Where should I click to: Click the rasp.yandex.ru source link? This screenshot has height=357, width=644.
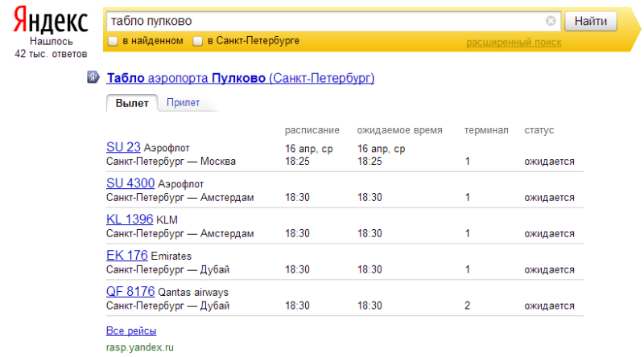click(139, 347)
